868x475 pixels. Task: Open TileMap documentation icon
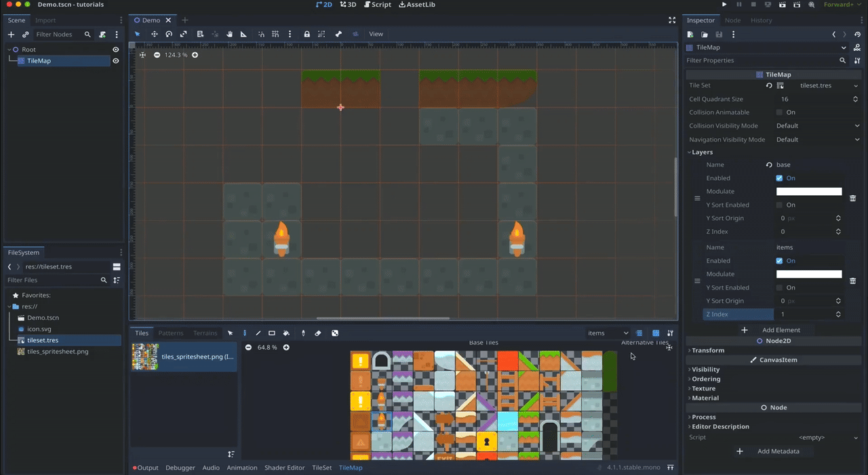(857, 47)
